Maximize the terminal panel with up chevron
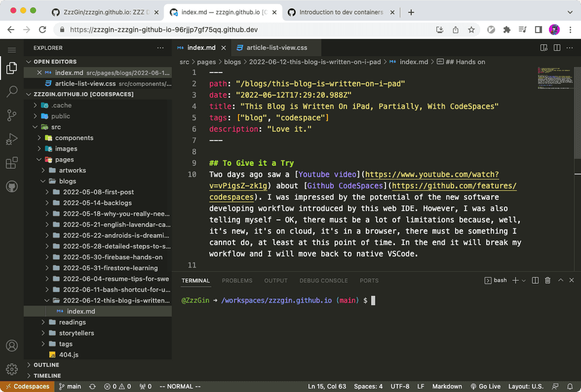The height and width of the screenshot is (392, 581). pyautogui.click(x=561, y=280)
